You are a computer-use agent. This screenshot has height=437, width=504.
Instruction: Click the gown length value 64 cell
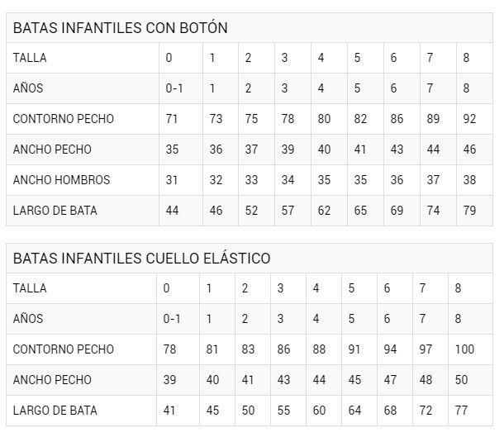click(354, 411)
